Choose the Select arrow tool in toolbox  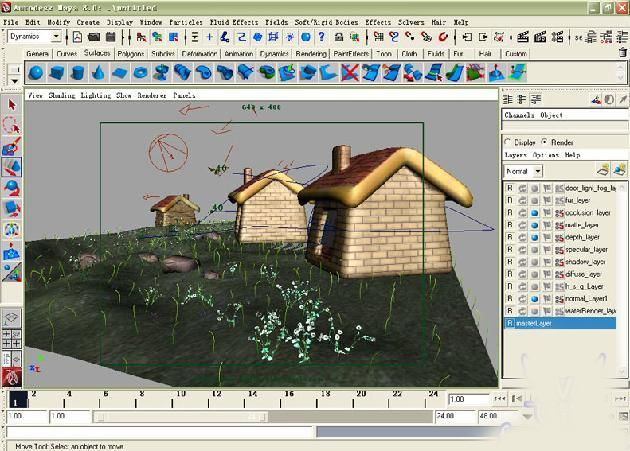click(x=12, y=105)
